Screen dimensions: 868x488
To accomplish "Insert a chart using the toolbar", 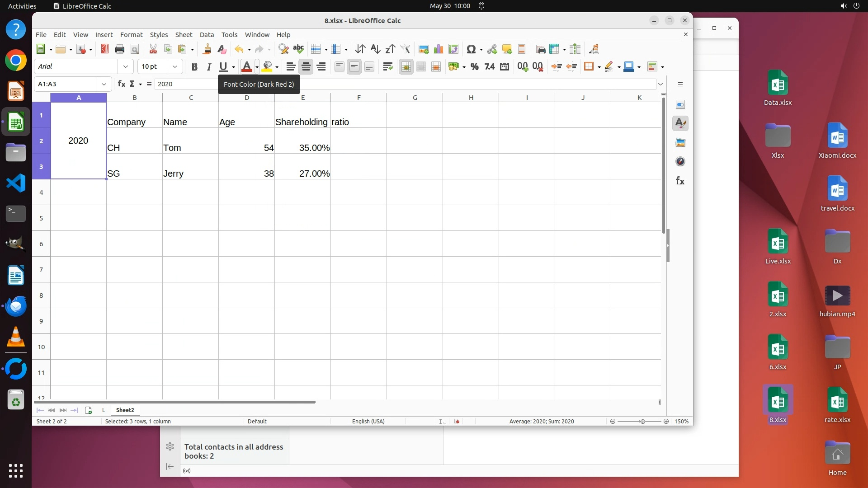I will (x=438, y=49).
